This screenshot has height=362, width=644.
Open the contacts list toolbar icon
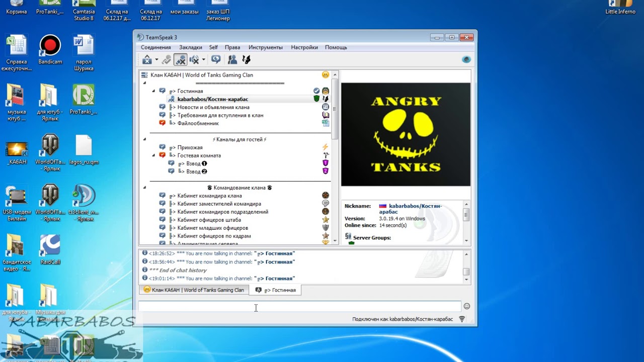(x=232, y=60)
